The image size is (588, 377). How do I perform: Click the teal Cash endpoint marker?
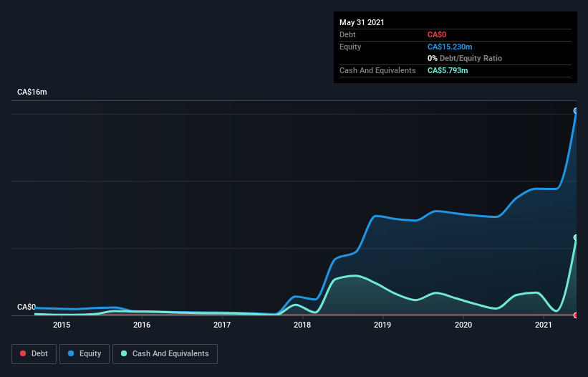tap(576, 237)
